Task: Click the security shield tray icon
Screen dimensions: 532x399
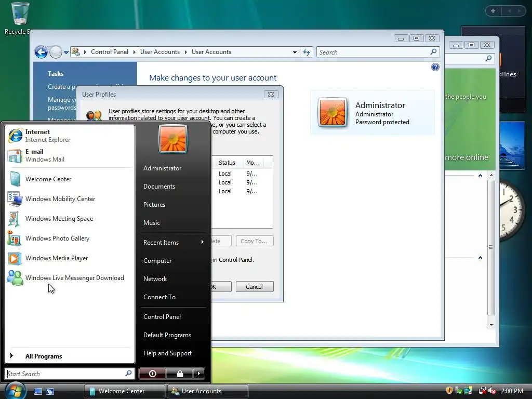Action: pyautogui.click(x=449, y=391)
